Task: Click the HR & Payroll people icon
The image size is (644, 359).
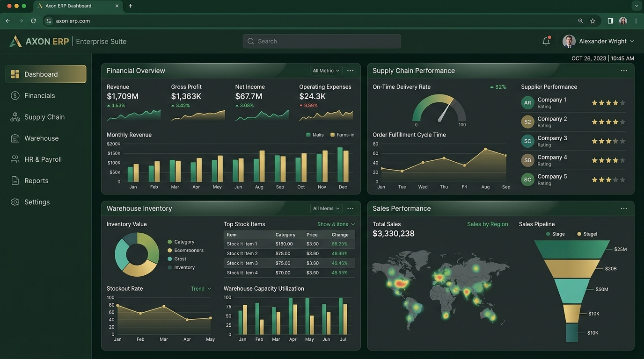Action: (15, 159)
